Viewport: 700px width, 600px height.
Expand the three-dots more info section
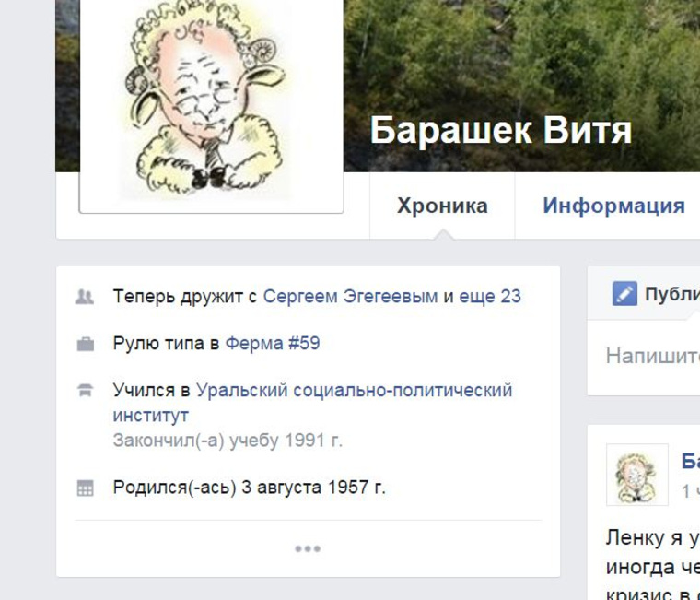point(308,548)
